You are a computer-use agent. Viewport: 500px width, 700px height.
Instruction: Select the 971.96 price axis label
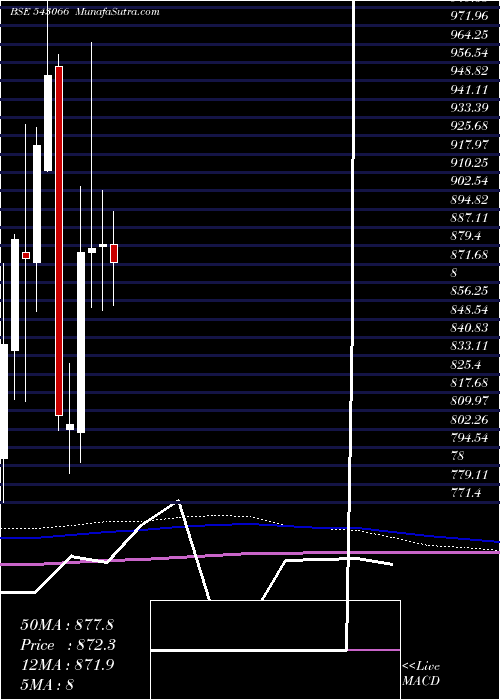(x=469, y=17)
